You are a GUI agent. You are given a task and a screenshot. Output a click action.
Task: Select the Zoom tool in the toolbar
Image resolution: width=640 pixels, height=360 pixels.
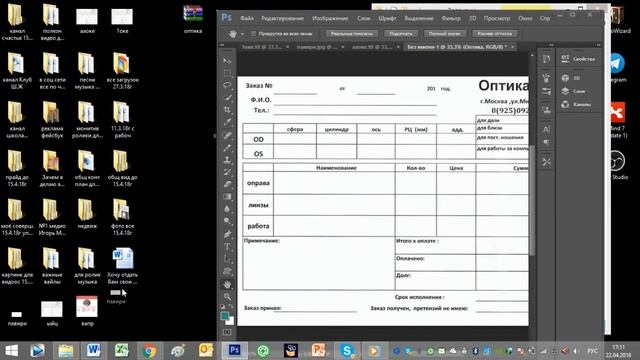227,296
